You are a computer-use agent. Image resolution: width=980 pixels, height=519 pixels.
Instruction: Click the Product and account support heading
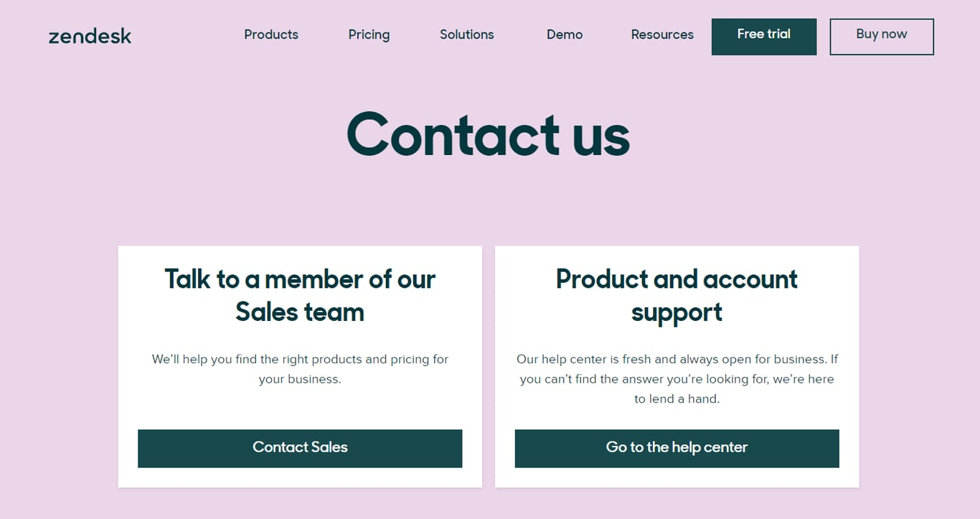[677, 295]
